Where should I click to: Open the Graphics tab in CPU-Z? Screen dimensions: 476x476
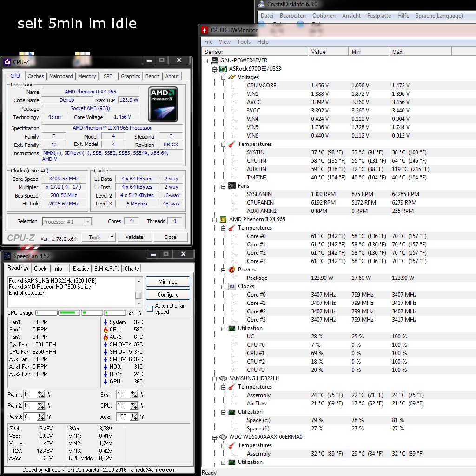click(131, 76)
